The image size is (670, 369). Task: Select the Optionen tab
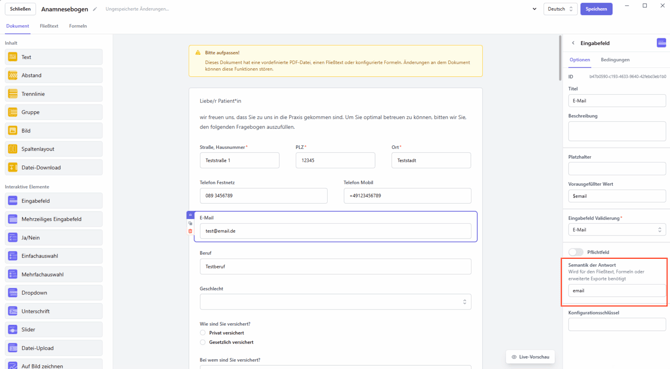[x=580, y=60]
